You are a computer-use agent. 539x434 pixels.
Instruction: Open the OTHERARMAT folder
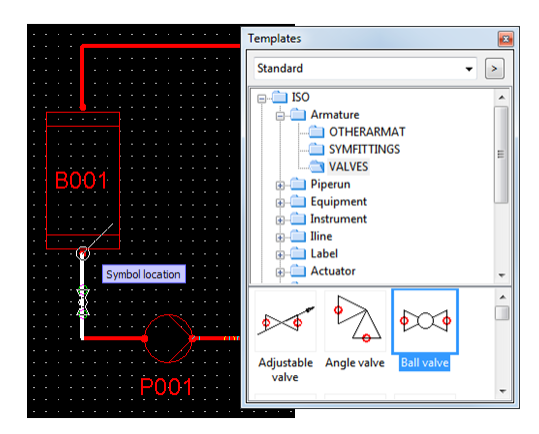tap(367, 132)
